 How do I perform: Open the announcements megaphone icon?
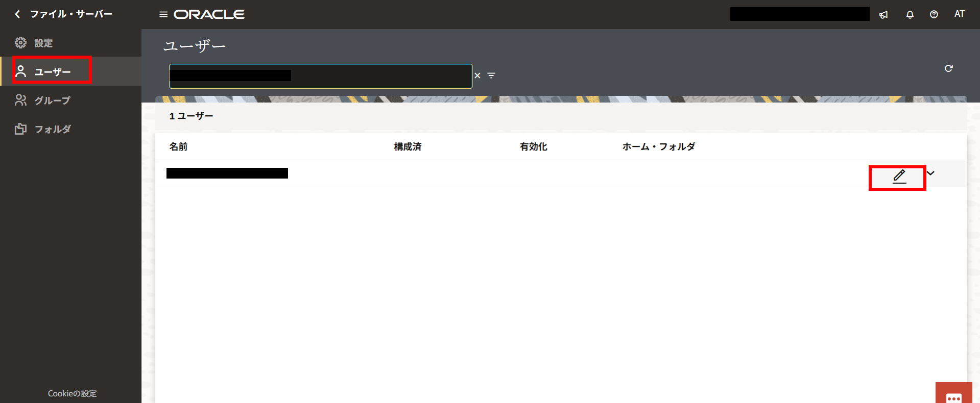[x=883, y=15]
